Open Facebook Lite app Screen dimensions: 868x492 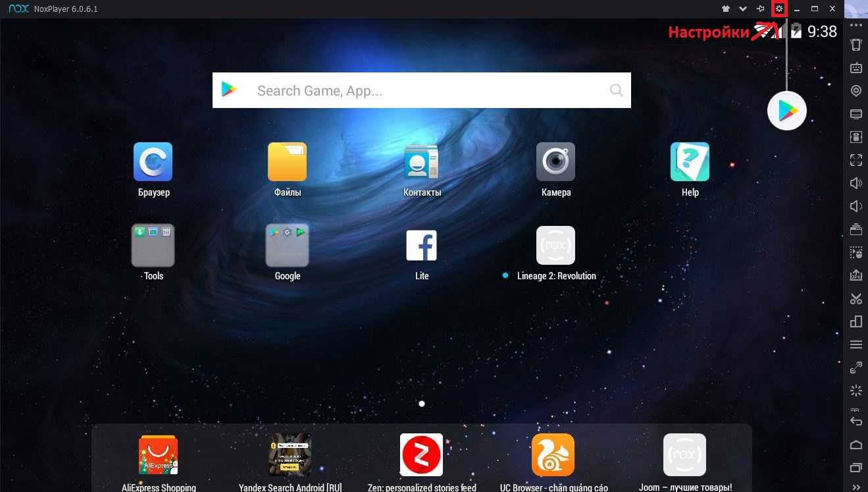coord(422,246)
